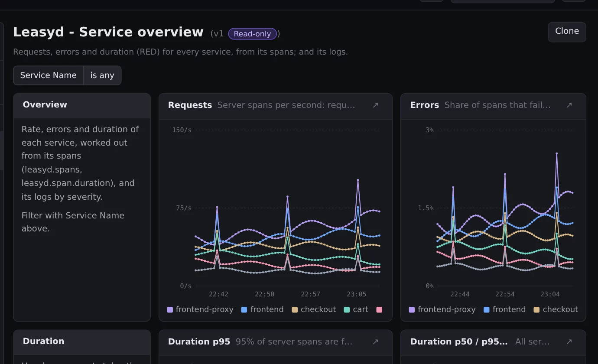598x364 pixels.
Task: Click the pink swatch in Requests legend
Action: [379, 310]
